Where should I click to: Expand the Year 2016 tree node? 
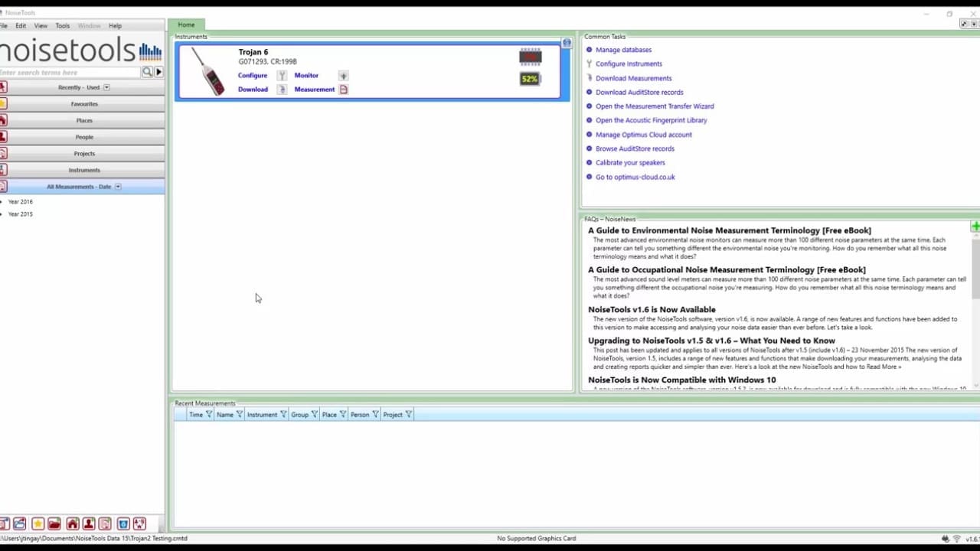[2, 202]
